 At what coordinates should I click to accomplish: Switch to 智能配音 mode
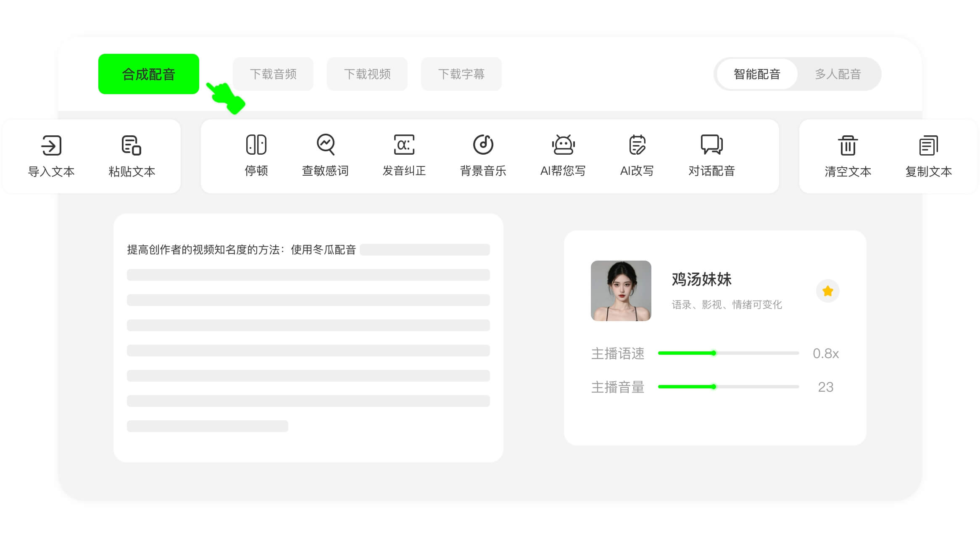(x=757, y=74)
